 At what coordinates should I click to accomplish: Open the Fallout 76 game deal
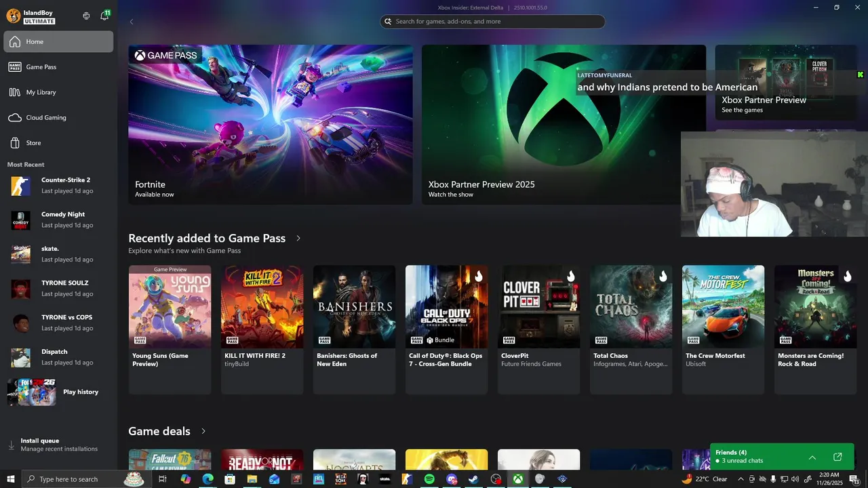pos(170,460)
